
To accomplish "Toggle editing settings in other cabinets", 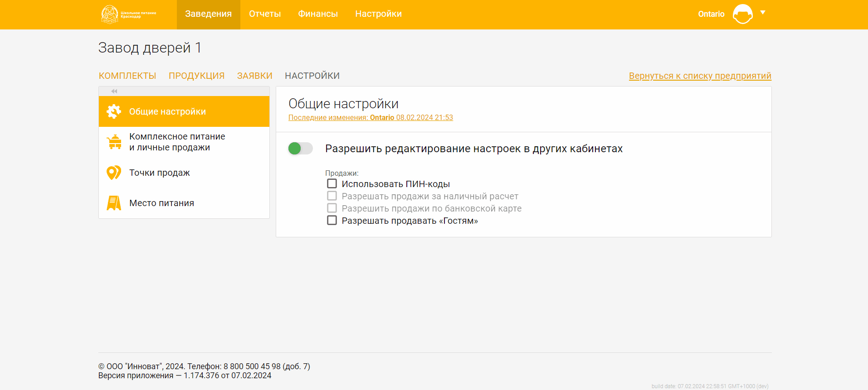I will (x=300, y=149).
